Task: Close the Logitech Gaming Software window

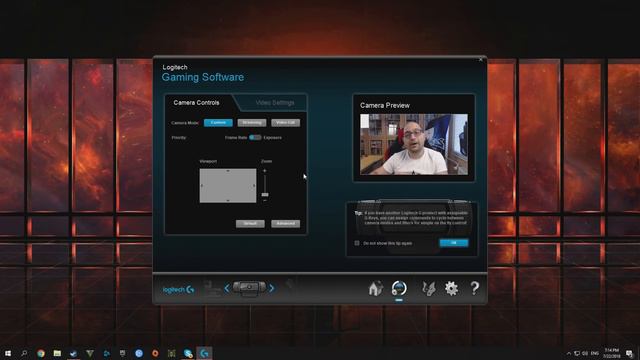Action: tap(480, 60)
